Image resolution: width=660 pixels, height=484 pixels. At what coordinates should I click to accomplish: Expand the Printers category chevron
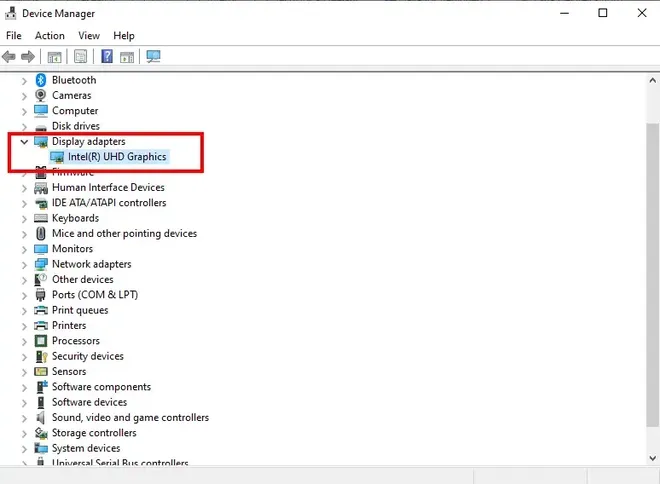point(24,326)
